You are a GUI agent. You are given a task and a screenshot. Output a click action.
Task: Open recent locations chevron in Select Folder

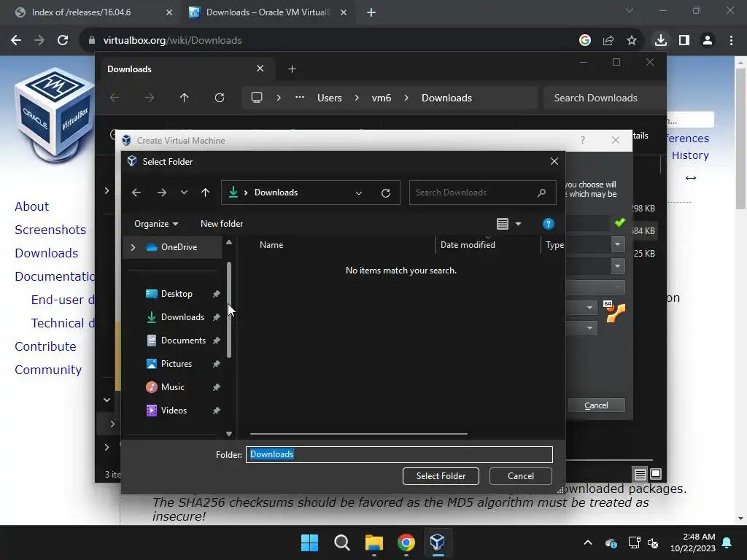[184, 192]
